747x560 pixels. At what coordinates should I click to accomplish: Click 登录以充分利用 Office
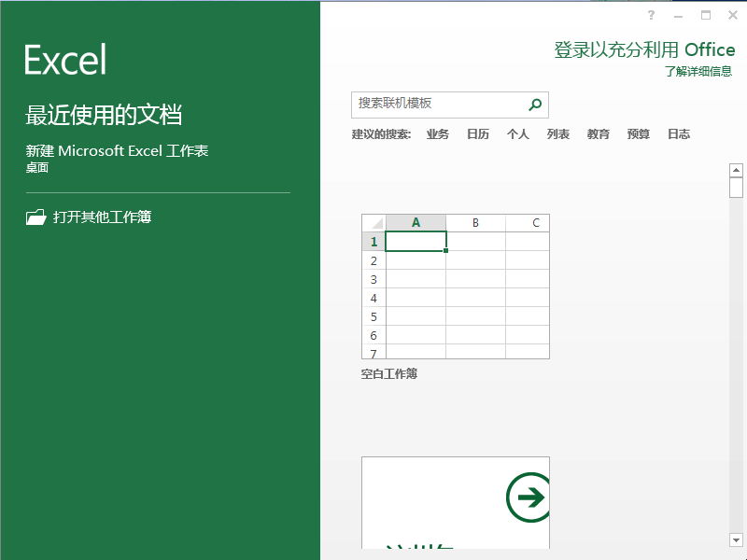[x=644, y=49]
